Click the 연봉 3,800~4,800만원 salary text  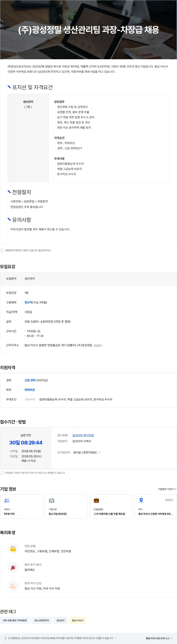(47, 322)
